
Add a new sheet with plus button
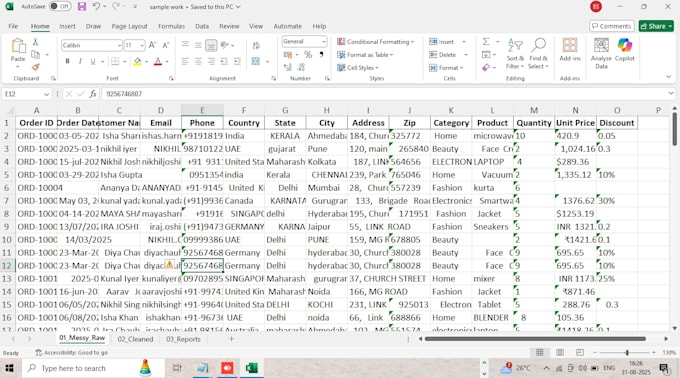tap(232, 339)
